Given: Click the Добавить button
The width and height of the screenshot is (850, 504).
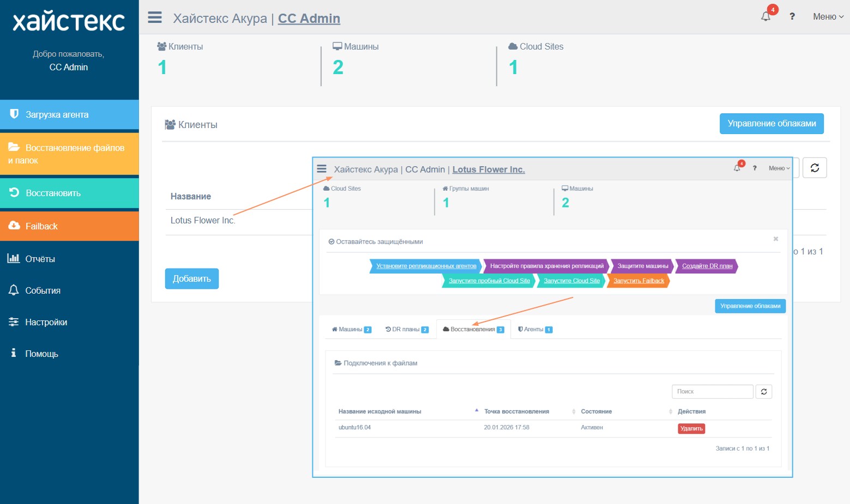Looking at the screenshot, I should point(192,278).
